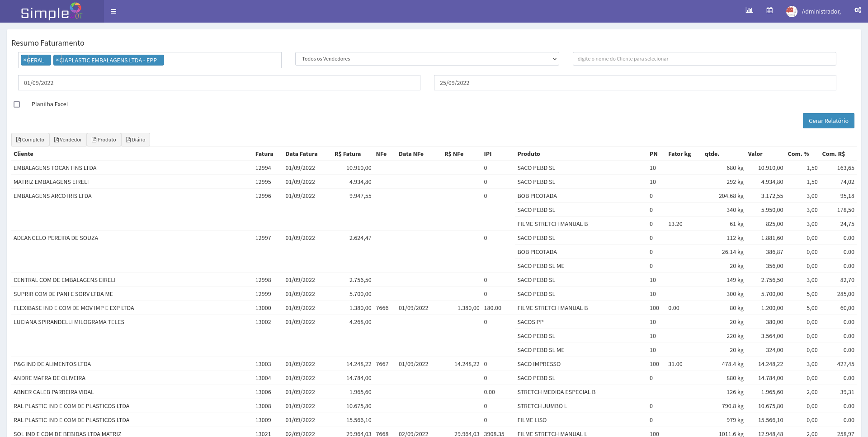
Task: Enable the Planilha Excel checkbox
Action: tap(17, 104)
